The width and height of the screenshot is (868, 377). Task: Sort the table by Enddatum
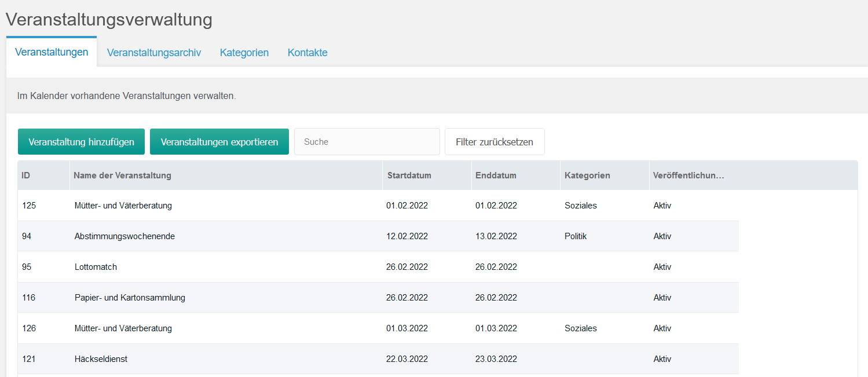[496, 175]
